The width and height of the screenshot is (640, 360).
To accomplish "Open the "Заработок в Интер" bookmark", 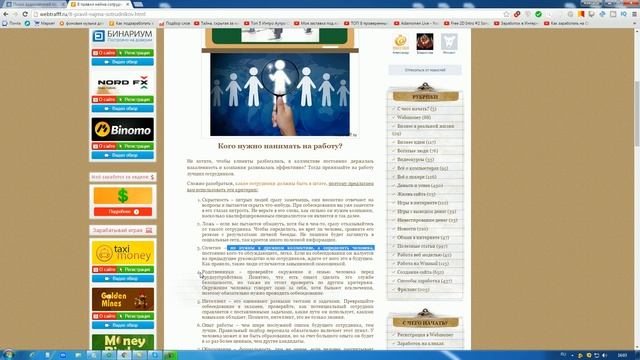I will pos(516,23).
